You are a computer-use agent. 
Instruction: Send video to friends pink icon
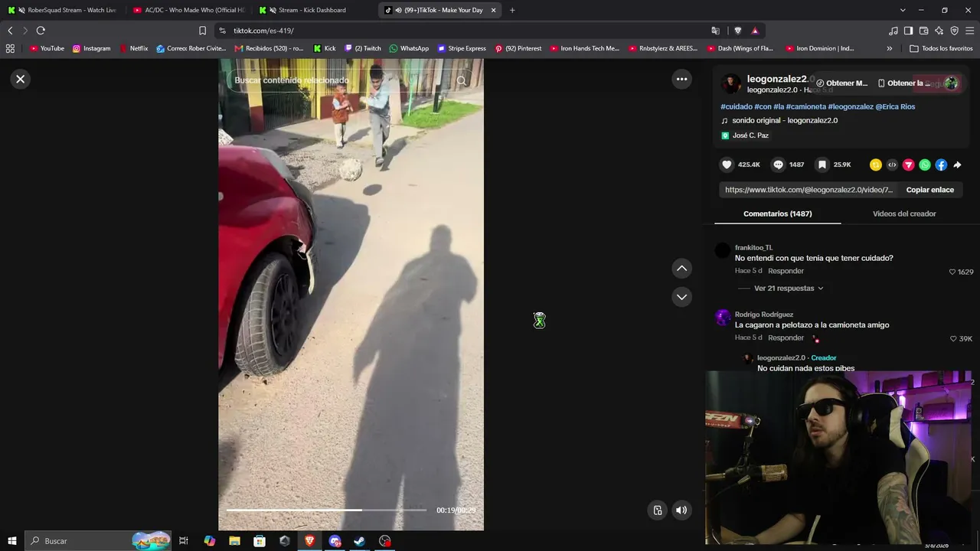(x=909, y=165)
